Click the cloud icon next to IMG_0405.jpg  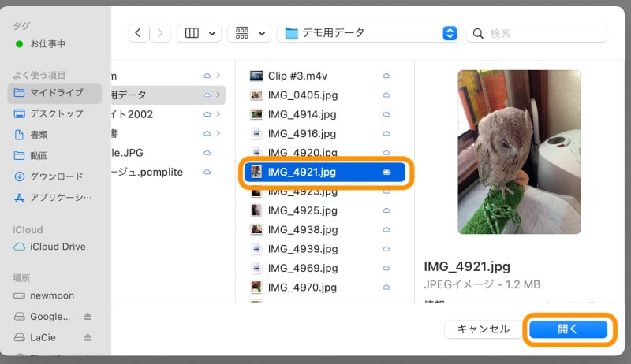tap(386, 95)
